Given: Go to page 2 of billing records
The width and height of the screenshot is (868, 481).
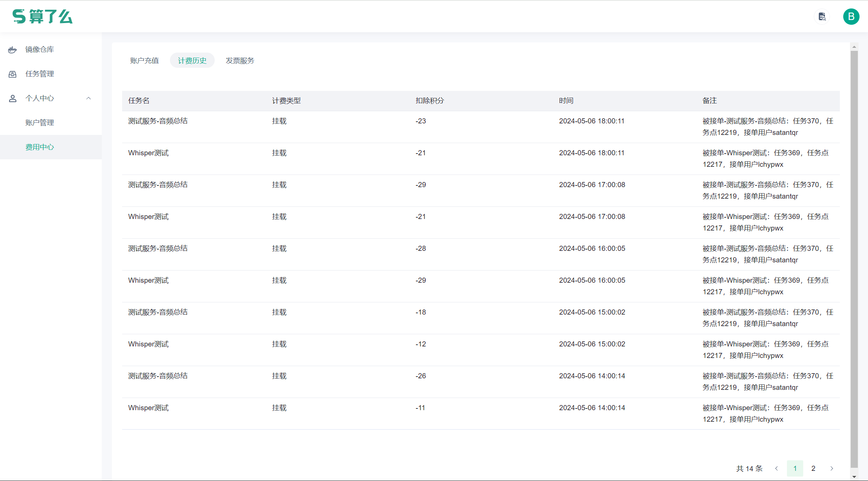Looking at the screenshot, I should pyautogui.click(x=813, y=468).
